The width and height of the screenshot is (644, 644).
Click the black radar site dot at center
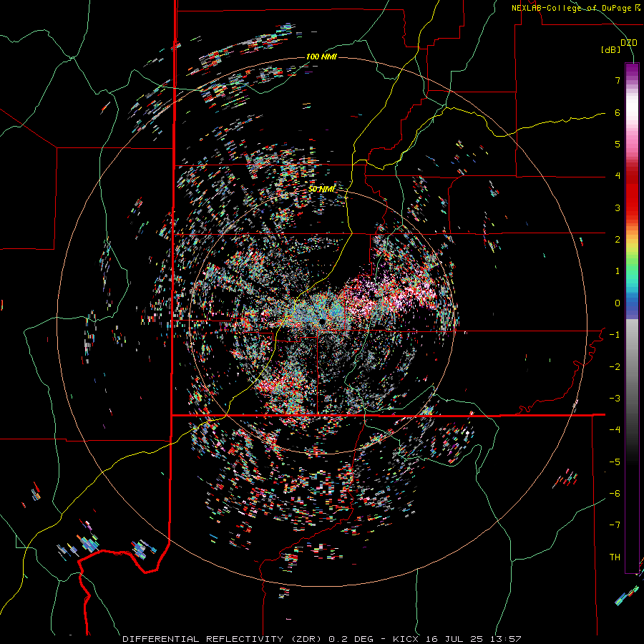(323, 321)
